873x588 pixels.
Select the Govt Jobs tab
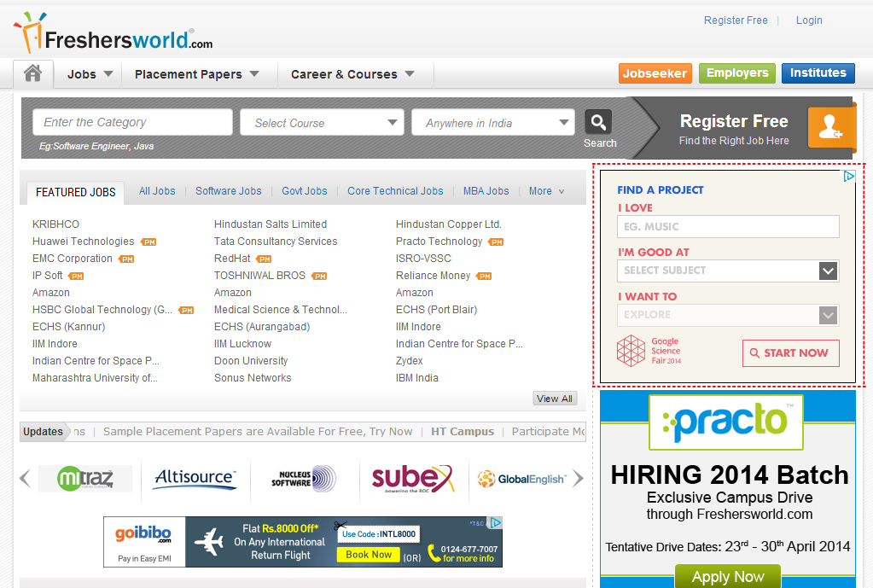[304, 191]
